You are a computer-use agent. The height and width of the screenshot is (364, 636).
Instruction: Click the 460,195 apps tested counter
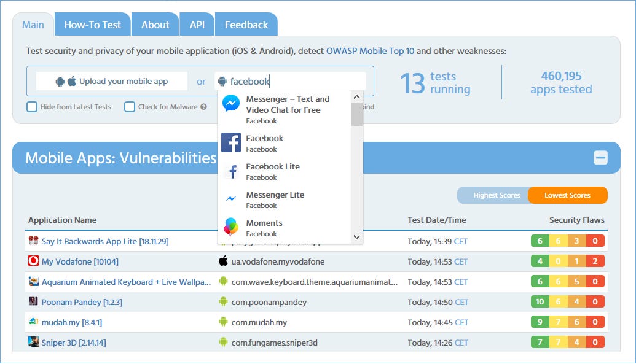coord(561,83)
